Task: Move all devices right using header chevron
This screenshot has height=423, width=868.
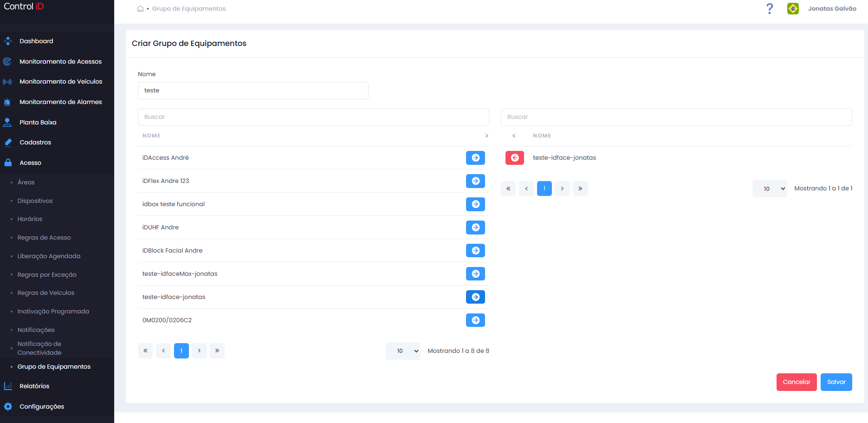Action: [x=486, y=136]
